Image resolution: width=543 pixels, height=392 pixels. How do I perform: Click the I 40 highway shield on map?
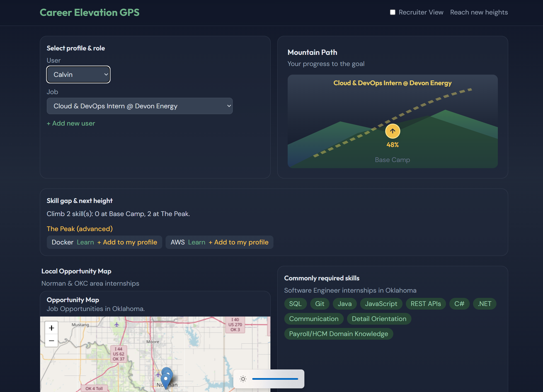(x=235, y=325)
